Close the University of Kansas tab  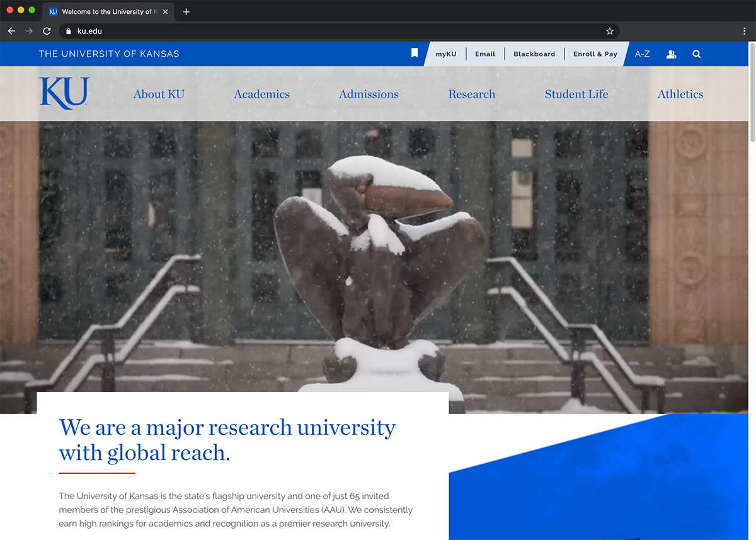(165, 12)
